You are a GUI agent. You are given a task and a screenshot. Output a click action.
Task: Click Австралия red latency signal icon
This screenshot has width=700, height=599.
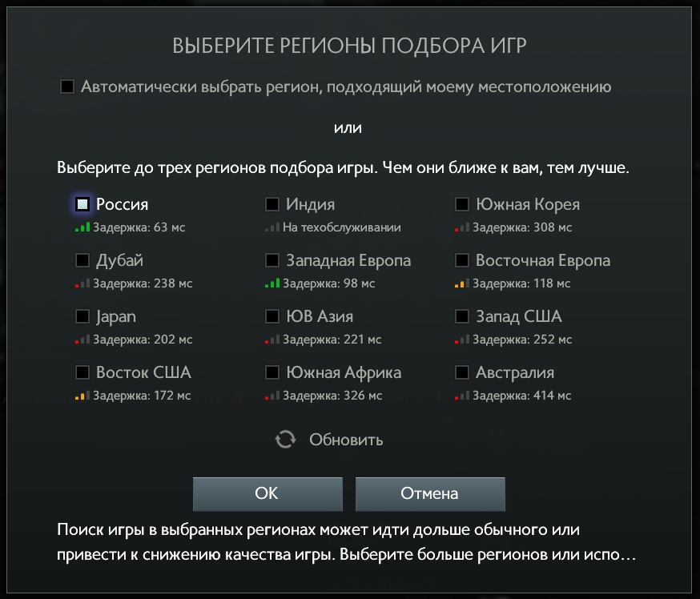click(462, 395)
